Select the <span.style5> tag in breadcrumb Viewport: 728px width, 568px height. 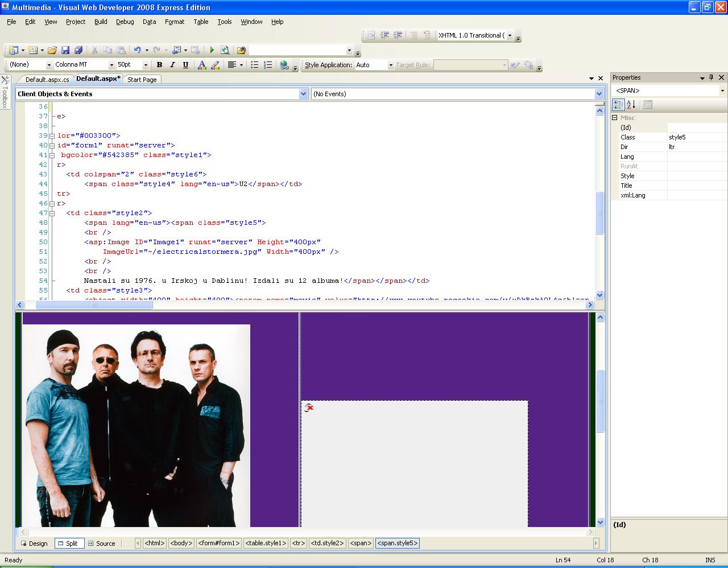tap(398, 544)
